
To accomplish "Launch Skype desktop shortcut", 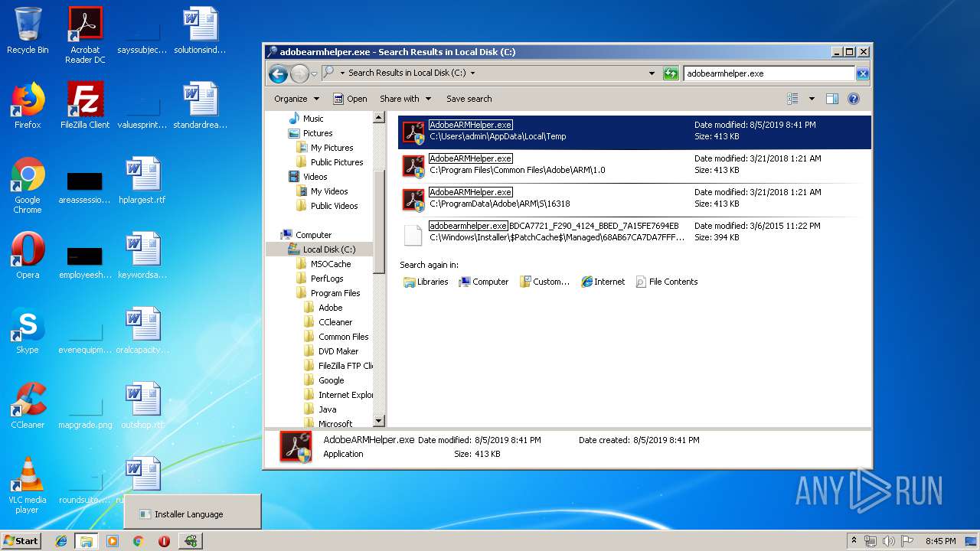I will point(28,331).
